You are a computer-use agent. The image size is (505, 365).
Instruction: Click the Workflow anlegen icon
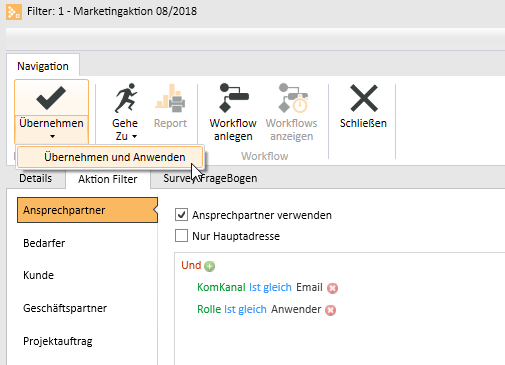point(234,98)
